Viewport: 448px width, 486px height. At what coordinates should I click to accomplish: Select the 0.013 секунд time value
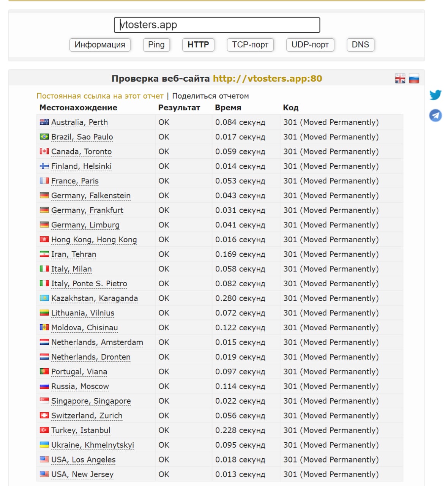[240, 475]
